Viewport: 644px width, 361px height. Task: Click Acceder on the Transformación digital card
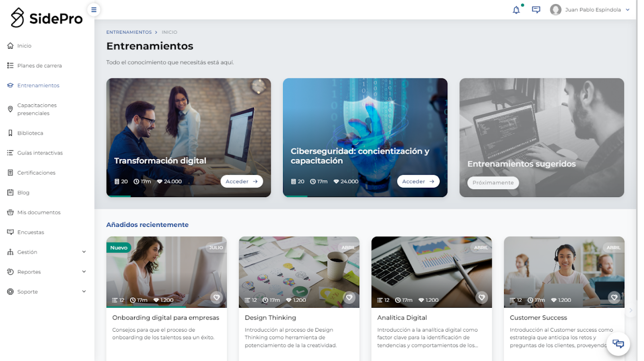coord(241,181)
